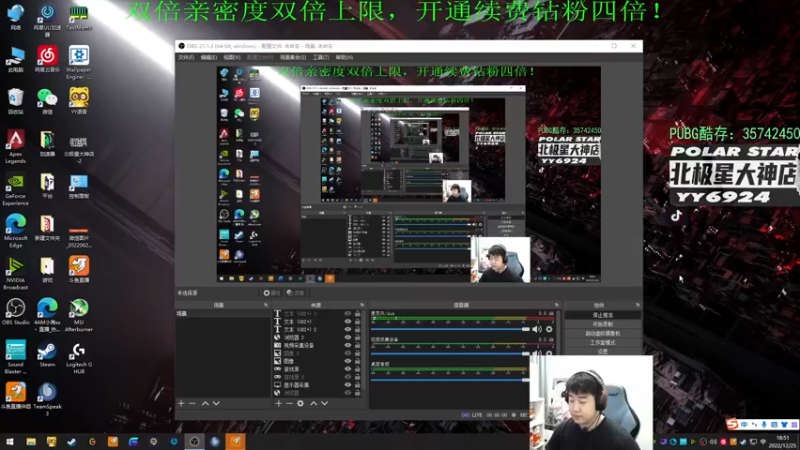The image size is (800, 450).
Task: Open Sound Blaster desktop shortcut
Action: [15, 358]
